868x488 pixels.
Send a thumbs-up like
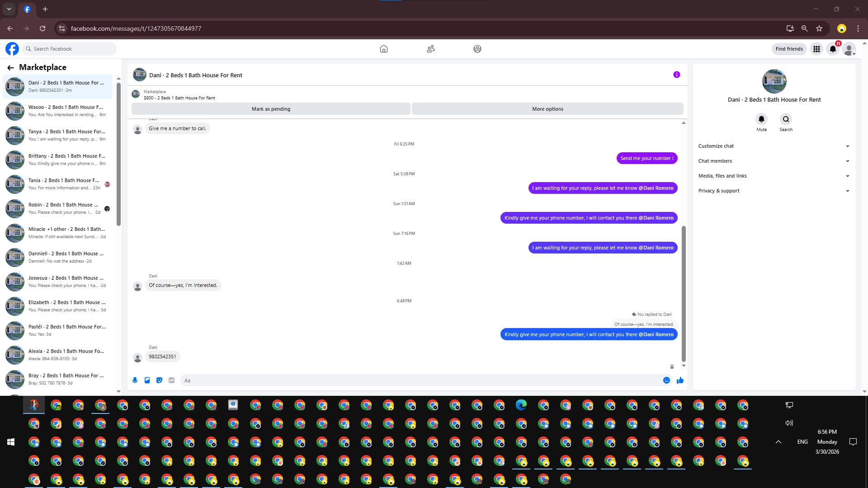680,380
